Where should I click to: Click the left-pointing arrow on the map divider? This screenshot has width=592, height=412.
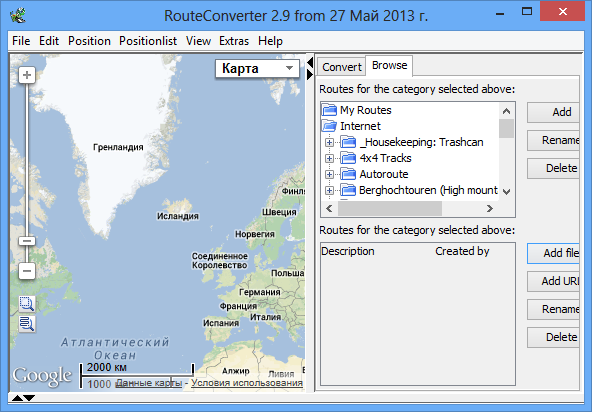click(x=310, y=62)
